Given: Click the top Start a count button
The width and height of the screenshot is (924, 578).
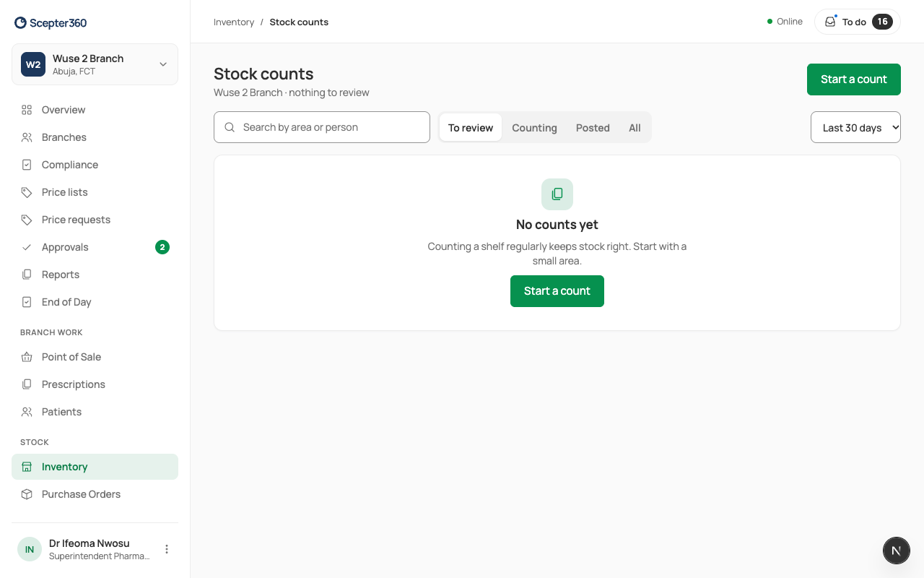Looking at the screenshot, I should click(x=854, y=79).
